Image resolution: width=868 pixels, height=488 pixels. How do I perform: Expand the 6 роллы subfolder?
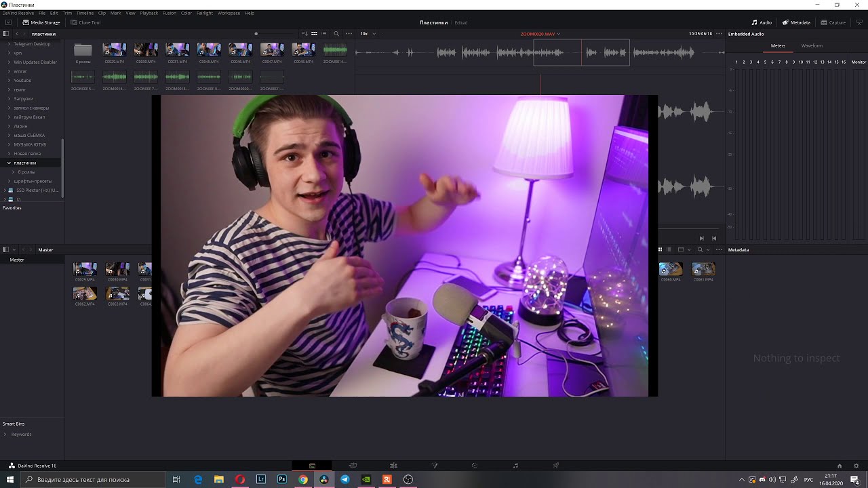pyautogui.click(x=13, y=172)
